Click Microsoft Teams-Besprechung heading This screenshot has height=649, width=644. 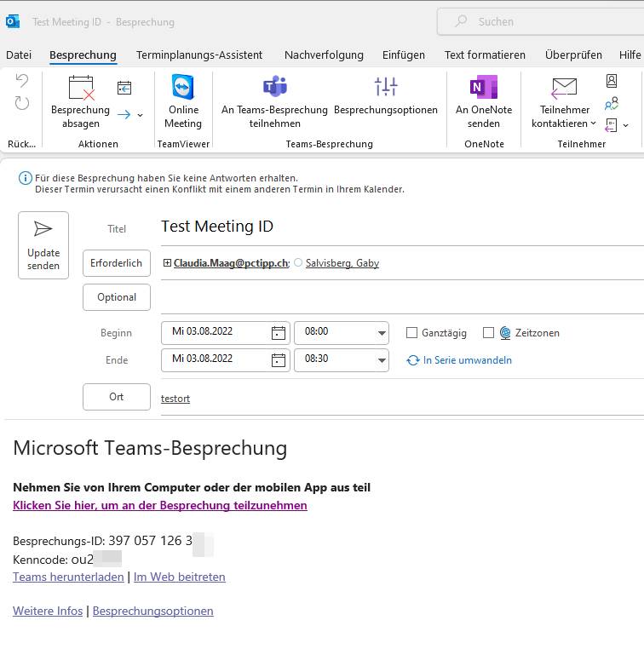pyautogui.click(x=150, y=448)
